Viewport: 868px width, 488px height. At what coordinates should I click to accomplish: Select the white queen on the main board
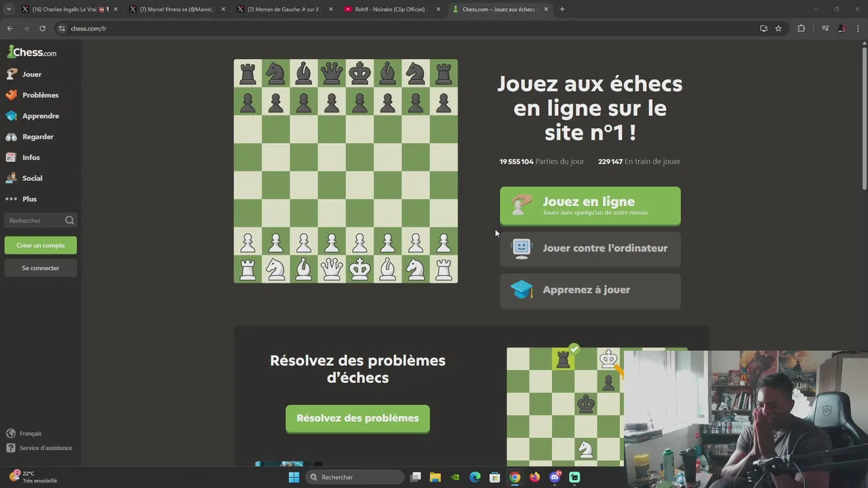click(x=332, y=269)
